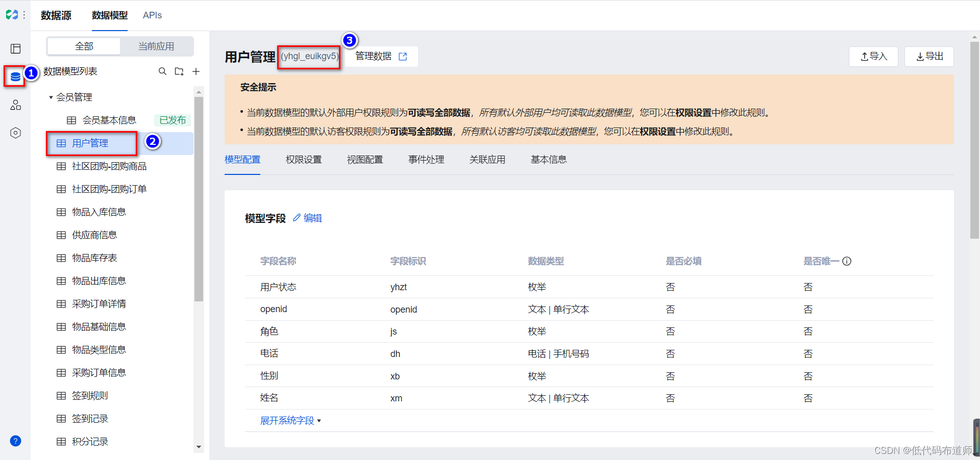980x460 pixels.
Task: Click the 电话 | 手机号码 data type cell
Action: click(x=558, y=354)
